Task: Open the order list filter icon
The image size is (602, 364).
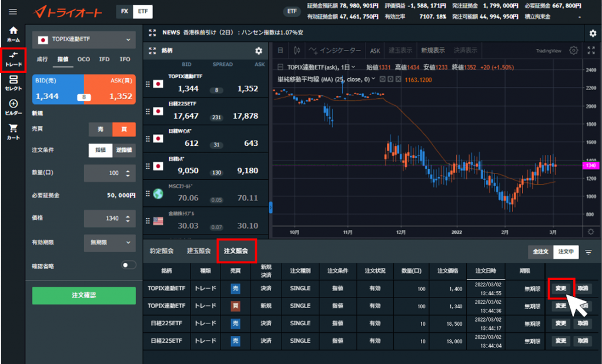Action: 588,252
